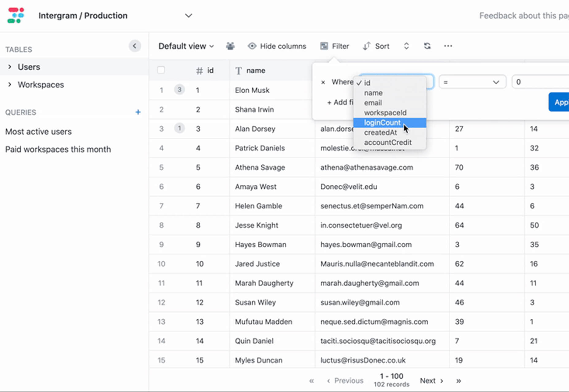Go to last page double-right arrow

click(458, 381)
